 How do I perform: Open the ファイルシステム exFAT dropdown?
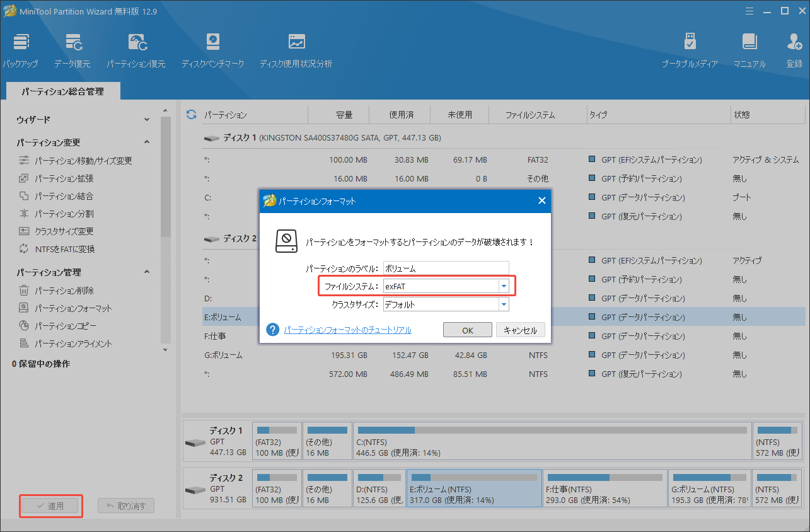pos(504,286)
